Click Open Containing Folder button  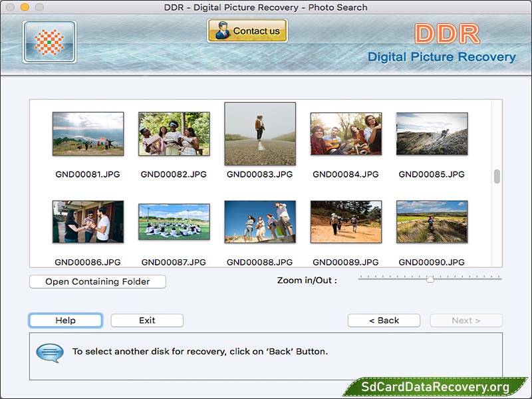click(98, 282)
